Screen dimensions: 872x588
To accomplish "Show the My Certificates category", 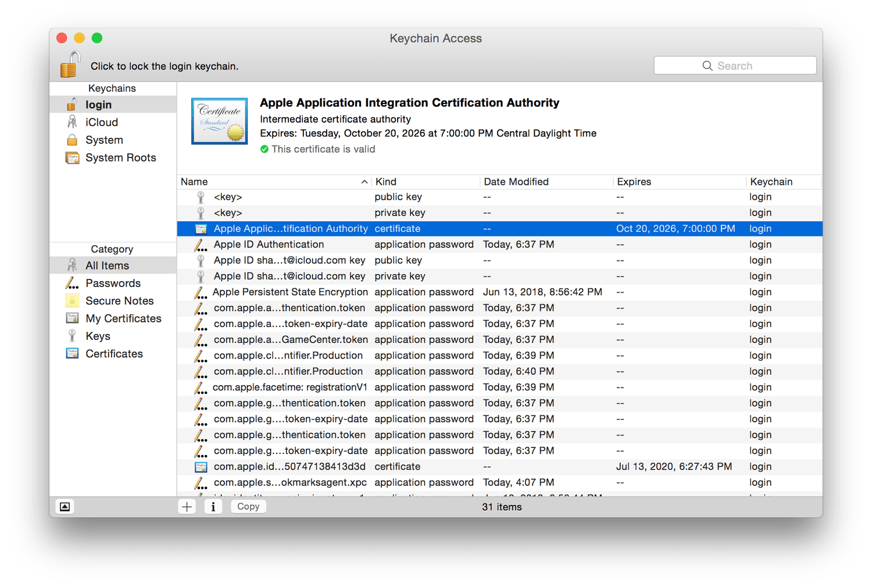I will pos(123,318).
